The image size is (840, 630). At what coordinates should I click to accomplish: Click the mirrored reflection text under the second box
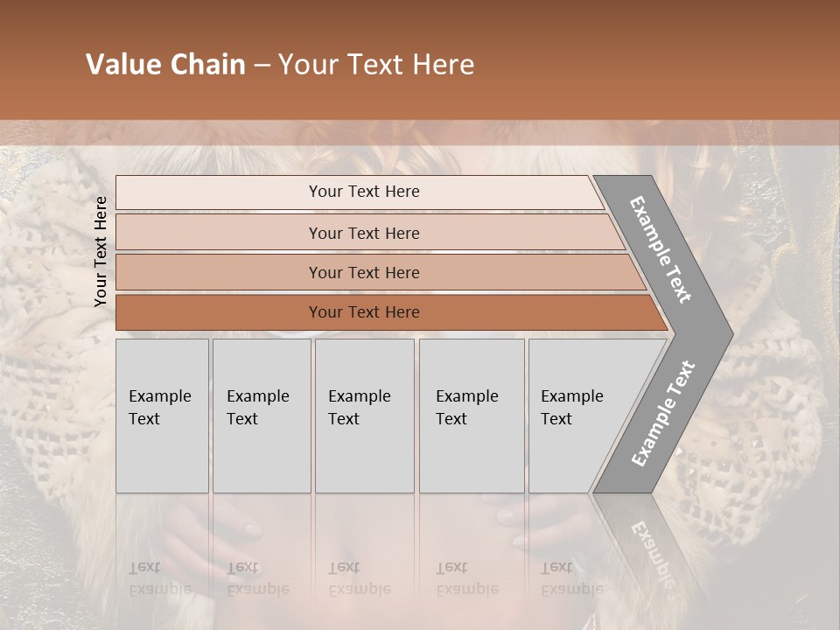pos(257,578)
